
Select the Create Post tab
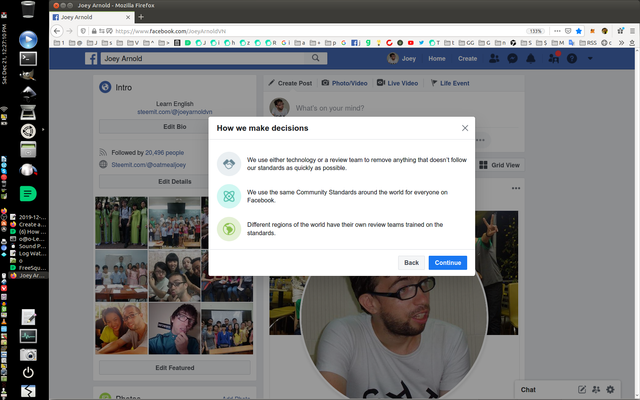(290, 83)
